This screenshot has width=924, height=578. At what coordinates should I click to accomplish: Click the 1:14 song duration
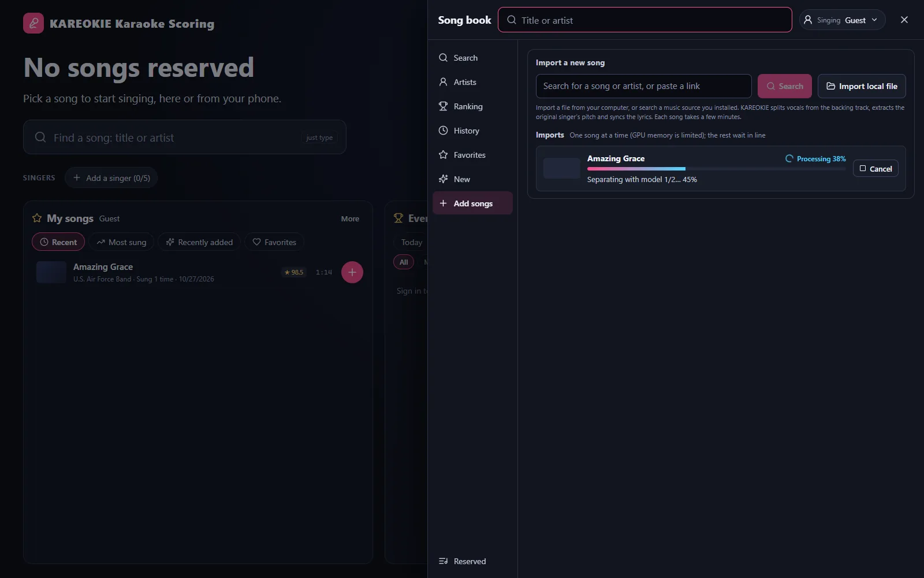(x=324, y=272)
